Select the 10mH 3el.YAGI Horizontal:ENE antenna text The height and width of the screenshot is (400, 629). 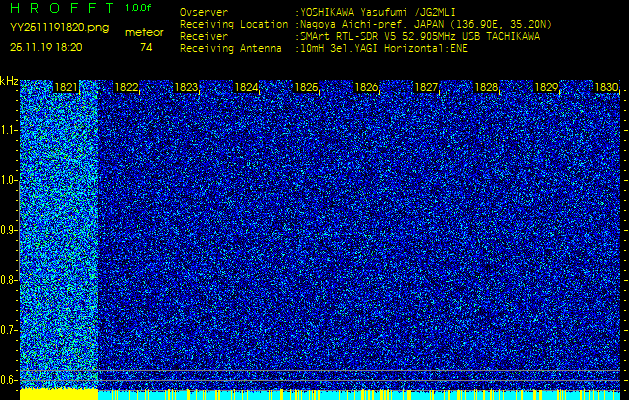coord(383,49)
